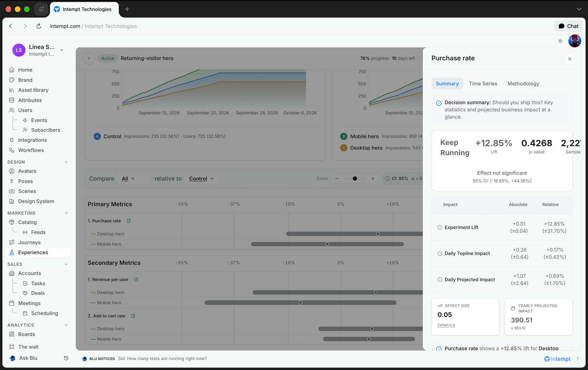Click the Zoom slider handle
Viewport: 588px width, 370px height.
[x=355, y=179]
